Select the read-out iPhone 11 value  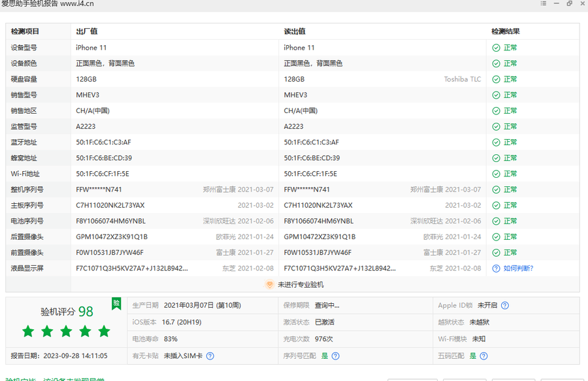click(299, 48)
